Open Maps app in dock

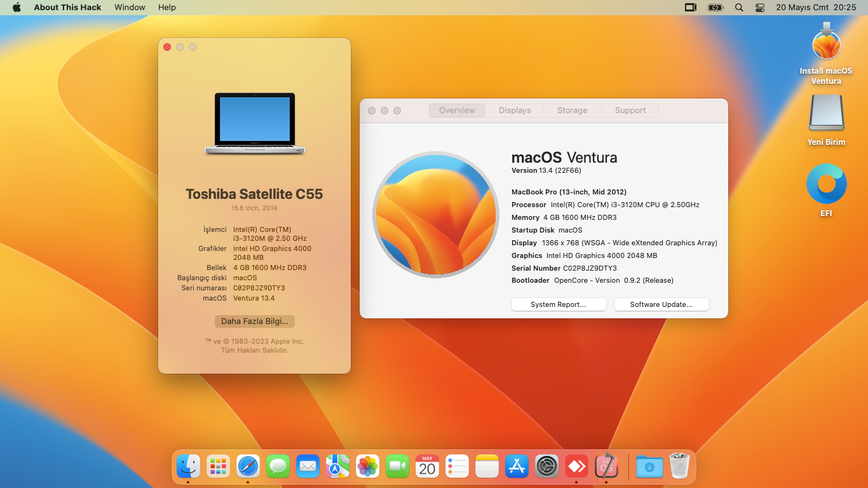click(337, 467)
